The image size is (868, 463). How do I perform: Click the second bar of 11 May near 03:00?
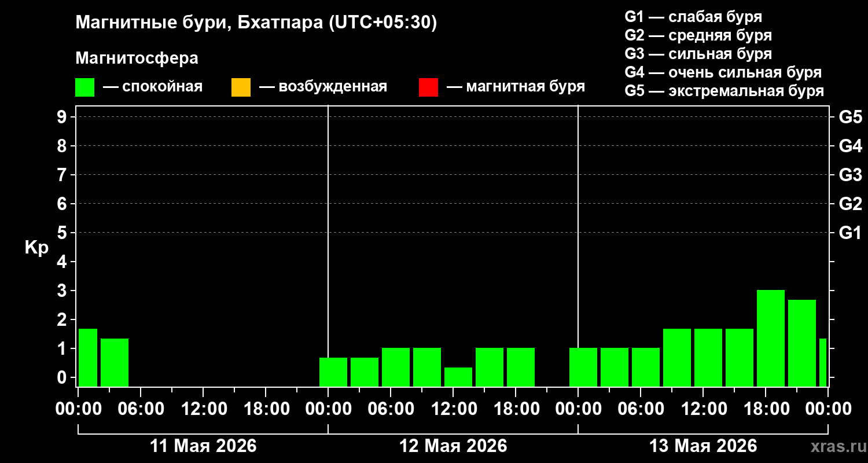[115, 362]
